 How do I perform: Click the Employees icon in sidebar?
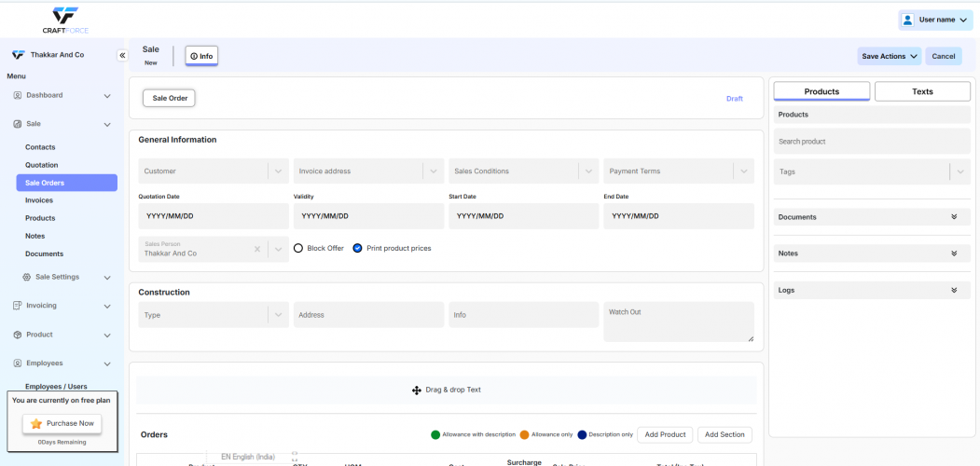tap(17, 363)
